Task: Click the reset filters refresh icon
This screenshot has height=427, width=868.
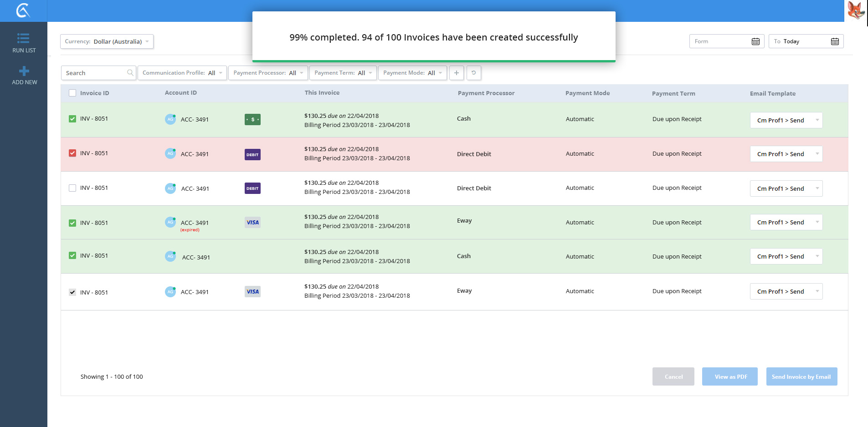Action: [x=473, y=73]
